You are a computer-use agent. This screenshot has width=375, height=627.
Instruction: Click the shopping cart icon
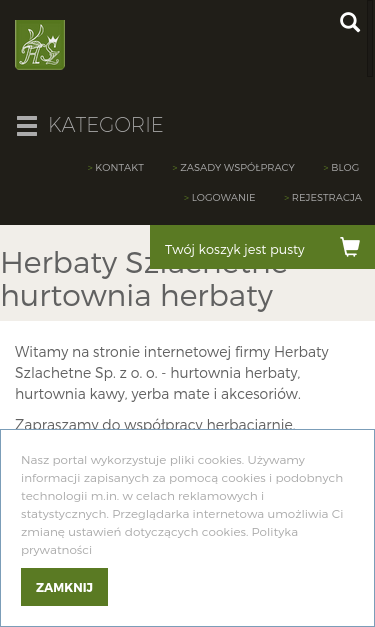[x=350, y=247]
